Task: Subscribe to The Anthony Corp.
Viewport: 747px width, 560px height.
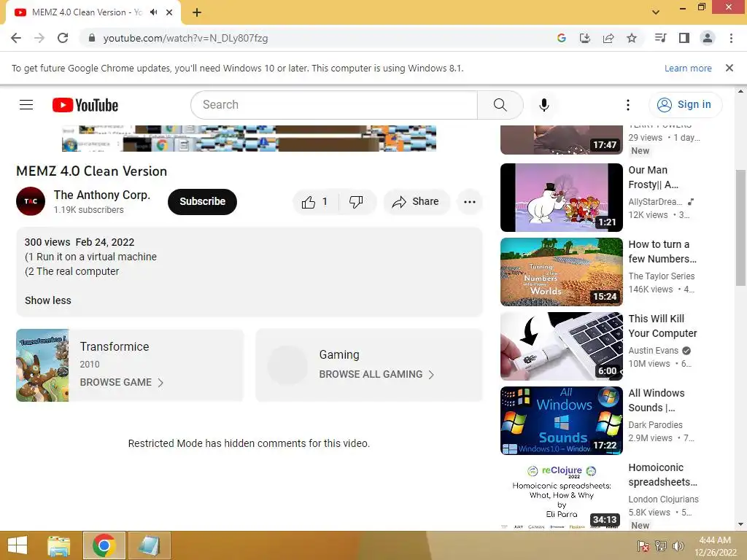Action: click(203, 202)
